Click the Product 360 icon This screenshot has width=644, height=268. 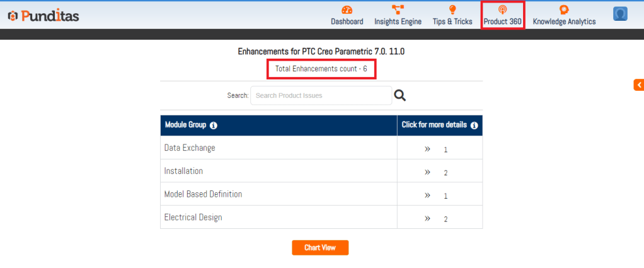502,9
